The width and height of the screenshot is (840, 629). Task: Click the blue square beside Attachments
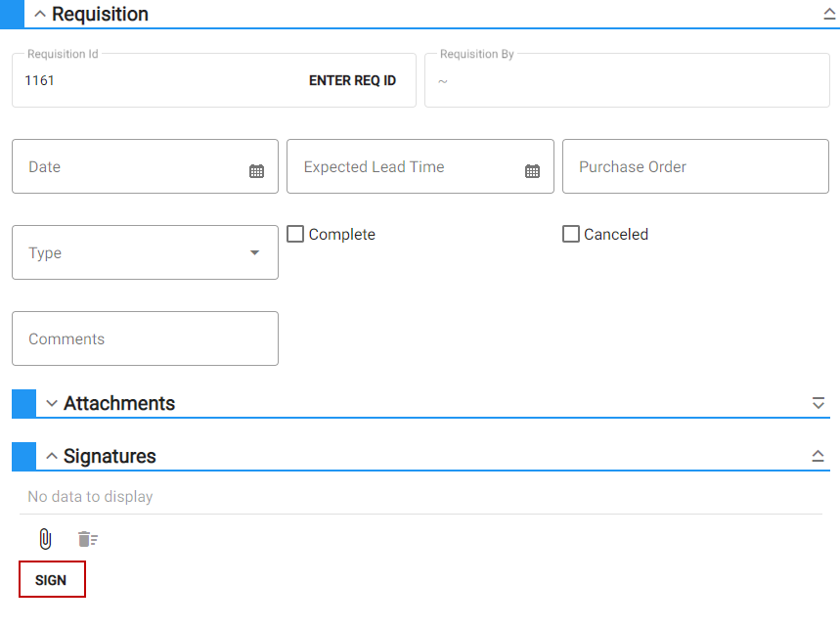pos(24,403)
